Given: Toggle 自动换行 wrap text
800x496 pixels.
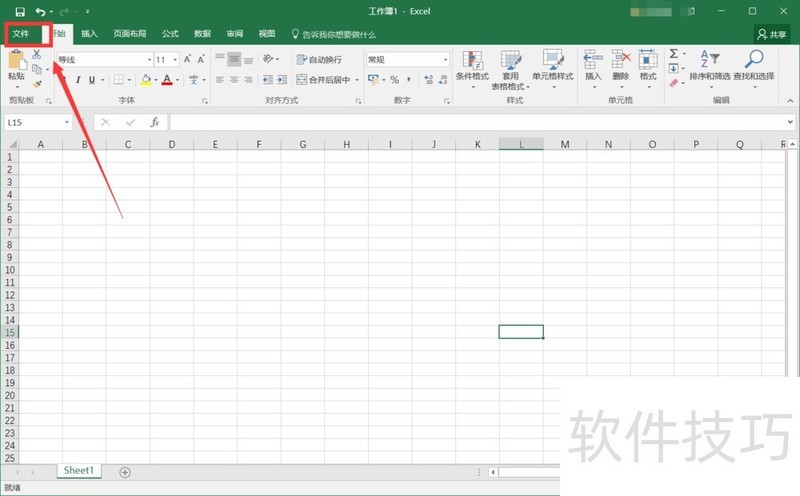Looking at the screenshot, I should [320, 60].
